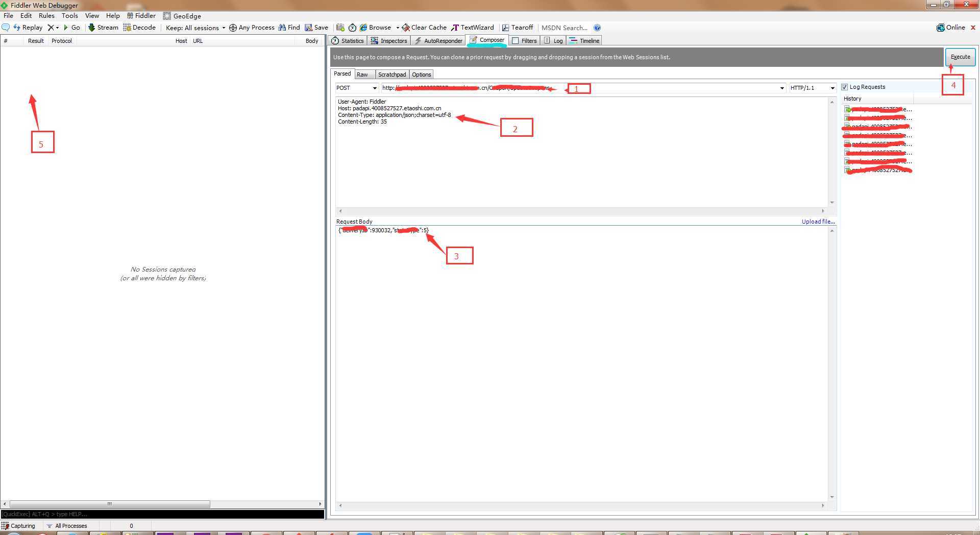The image size is (980, 535).
Task: Click the GeoEdge menu item
Action: tap(182, 16)
